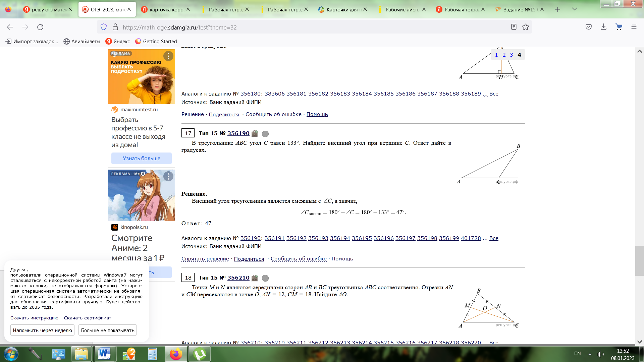This screenshot has width=644, height=362.
Task: Close the 'ОГЭ–2023, мате' tab
Action: coord(129,9)
